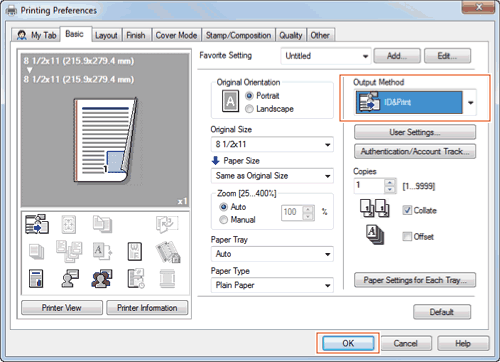Click the greyed page-margins icon with four arrows
This screenshot has width=500, height=362.
[68, 224]
